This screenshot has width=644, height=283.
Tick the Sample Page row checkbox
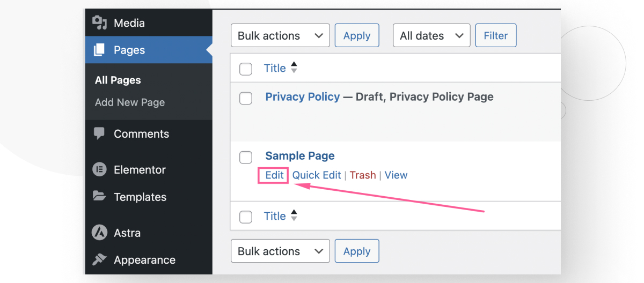246,157
